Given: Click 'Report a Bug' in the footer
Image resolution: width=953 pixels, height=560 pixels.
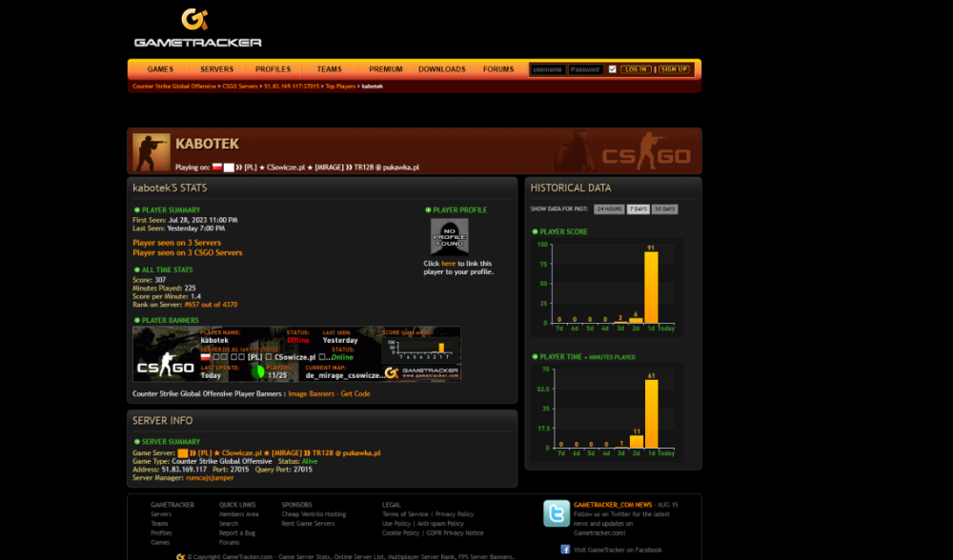Looking at the screenshot, I should click(x=237, y=533).
